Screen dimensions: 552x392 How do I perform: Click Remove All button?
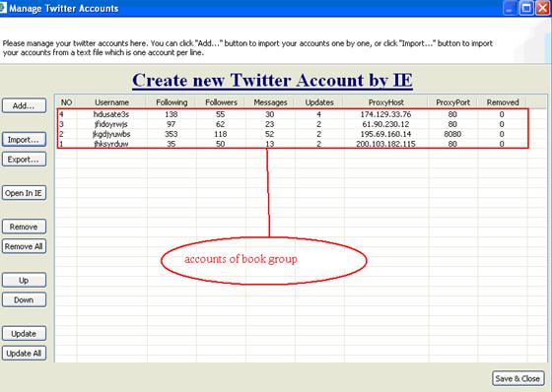tap(24, 246)
